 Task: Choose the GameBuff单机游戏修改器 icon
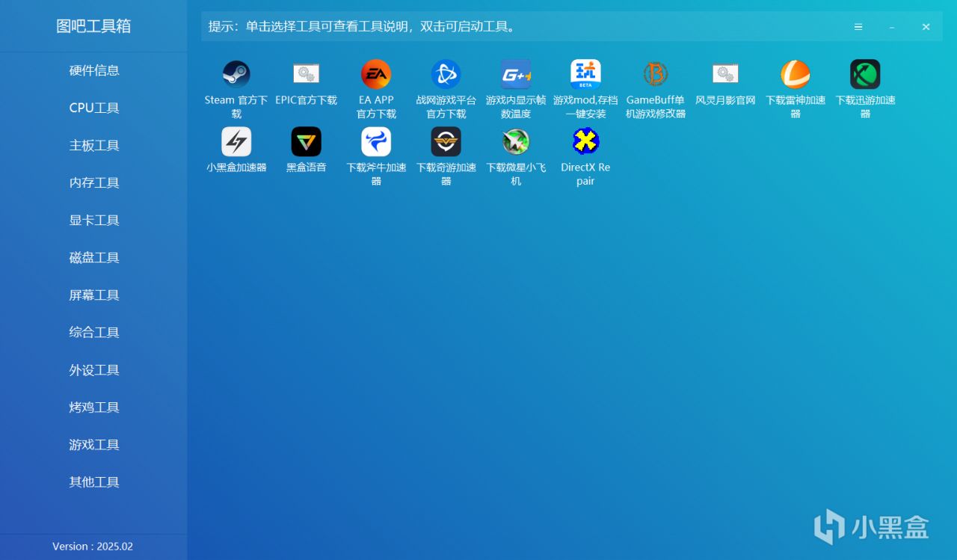[x=656, y=74]
